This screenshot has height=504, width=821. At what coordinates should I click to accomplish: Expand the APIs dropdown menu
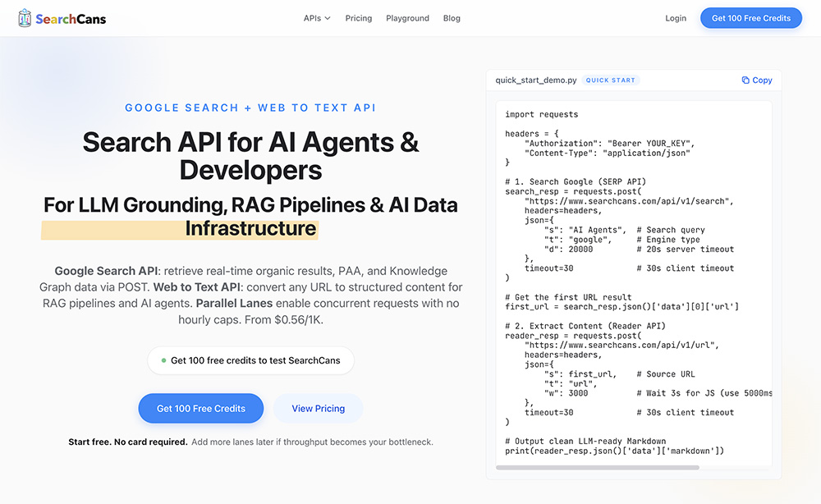[317, 18]
